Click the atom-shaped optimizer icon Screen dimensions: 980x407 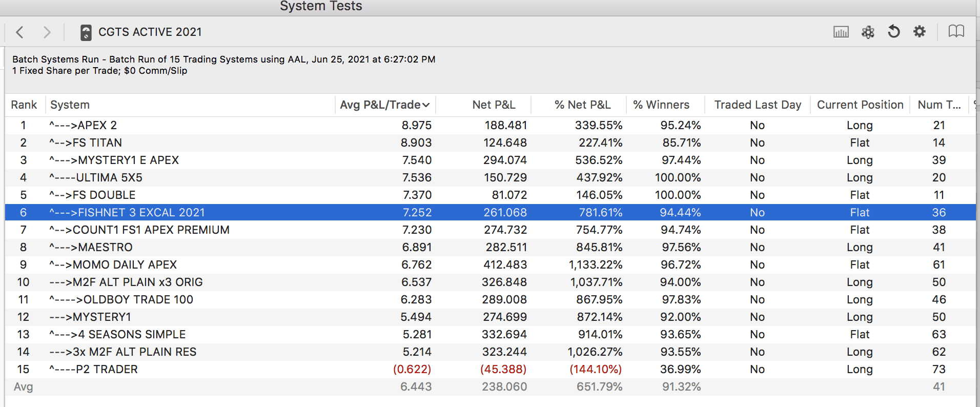(868, 32)
